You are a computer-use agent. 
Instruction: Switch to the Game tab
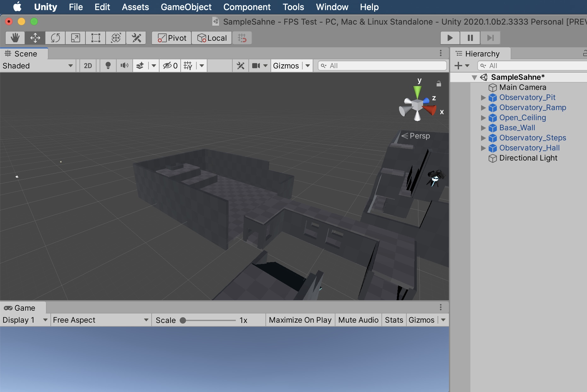tap(23, 308)
